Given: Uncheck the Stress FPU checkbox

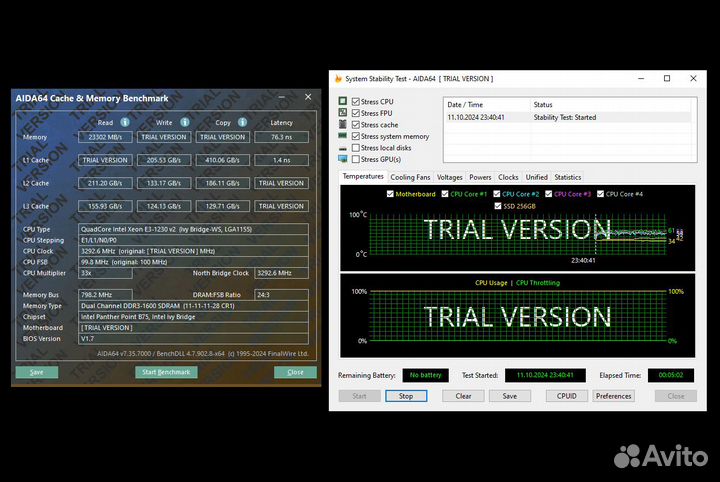Looking at the screenshot, I should 356,113.
